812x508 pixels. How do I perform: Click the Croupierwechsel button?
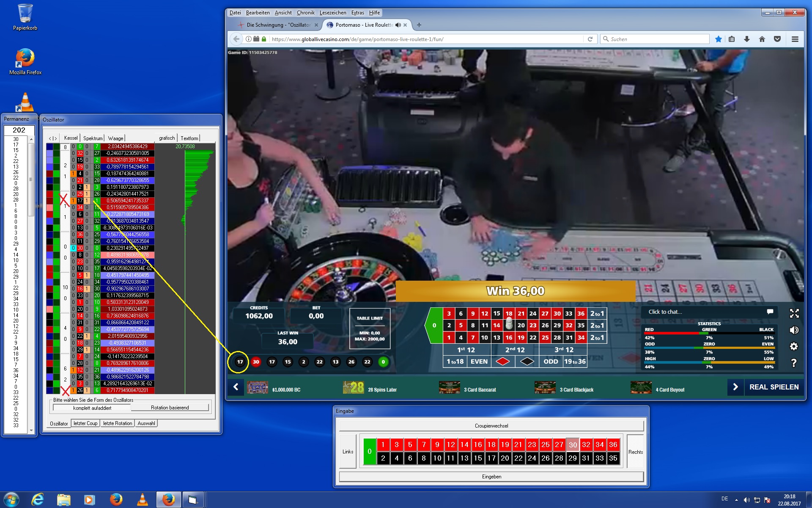coord(491,426)
